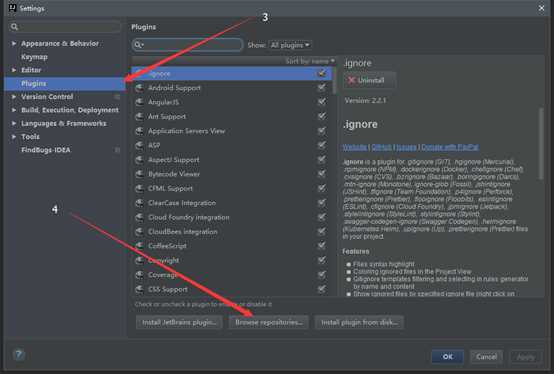The width and height of the screenshot is (554, 374).
Task: Click the Cancel button
Action: (486, 357)
